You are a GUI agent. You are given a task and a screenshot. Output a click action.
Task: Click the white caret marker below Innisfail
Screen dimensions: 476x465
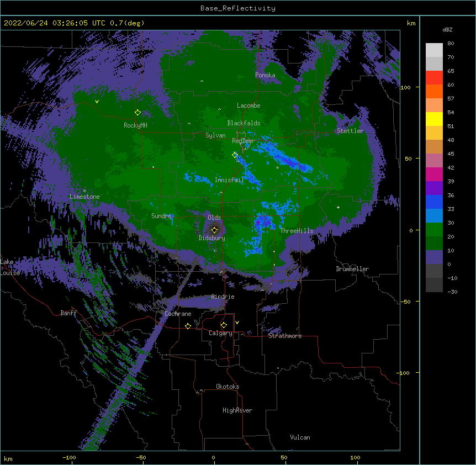(221, 192)
